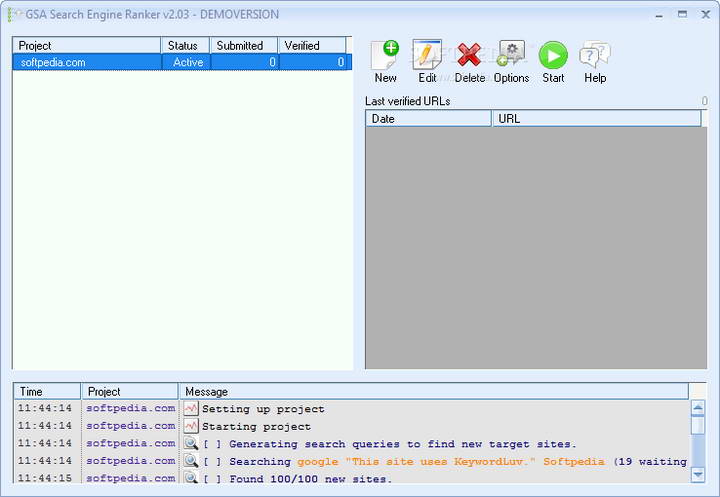Click the Active status cell
Viewport: 720px width, 497px height.
pyautogui.click(x=186, y=62)
